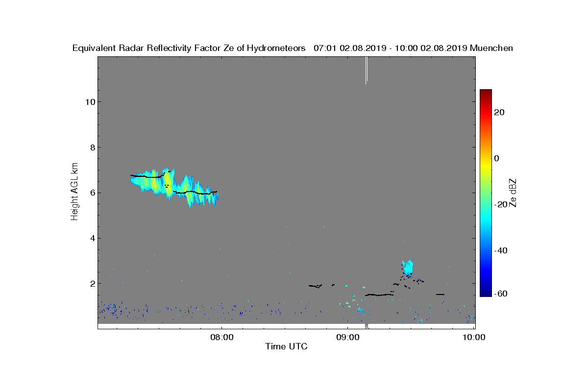Click the '10:00' time tick label
The image size is (588, 392).
[474, 337]
